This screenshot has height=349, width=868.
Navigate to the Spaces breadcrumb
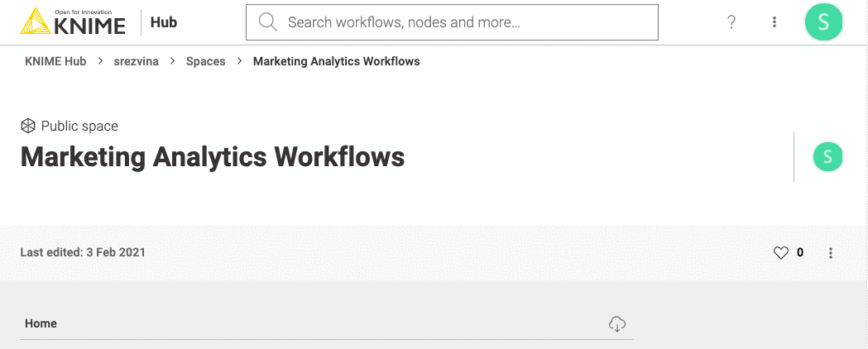click(205, 61)
